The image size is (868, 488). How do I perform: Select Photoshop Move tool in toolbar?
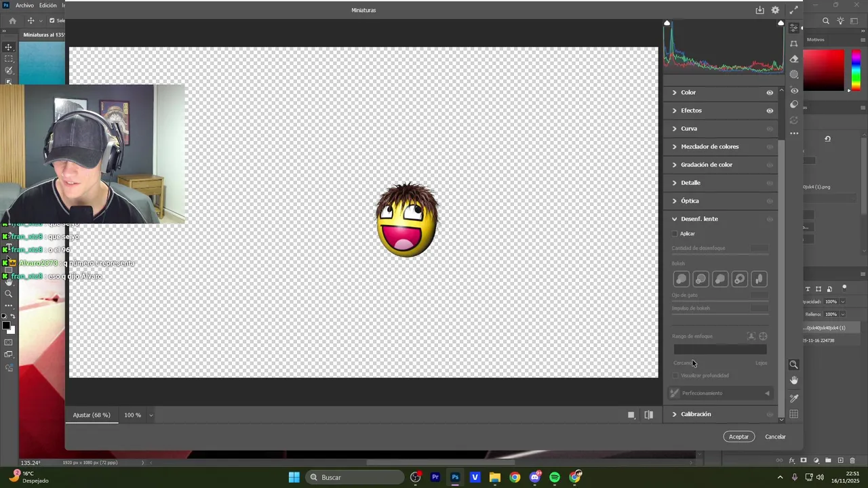tap(9, 47)
